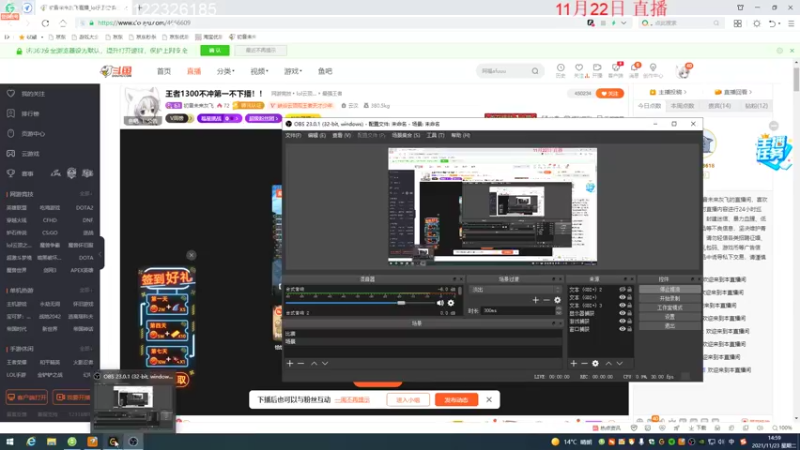Reload the page with browser refresh icon

pos(45,23)
